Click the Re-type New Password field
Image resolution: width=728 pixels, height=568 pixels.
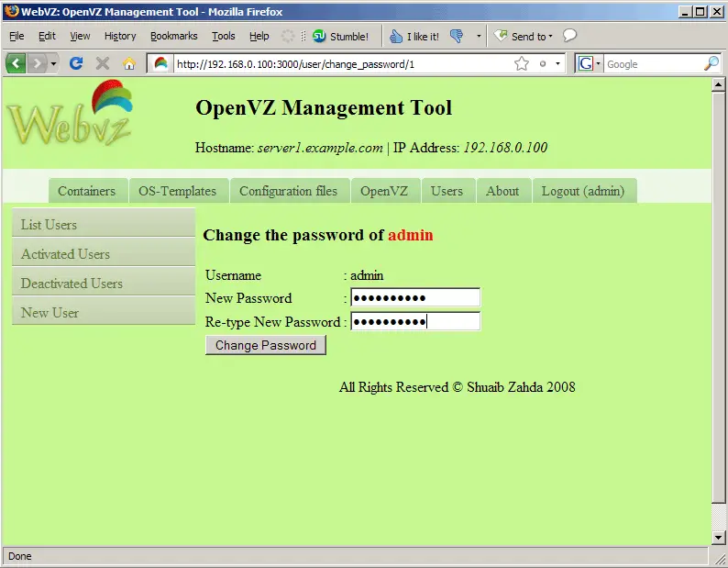click(415, 321)
